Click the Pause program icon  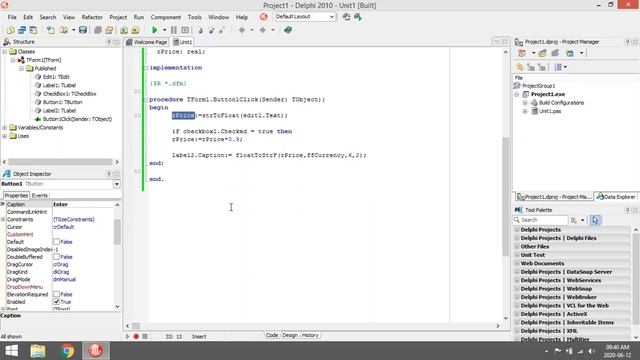tap(174, 30)
